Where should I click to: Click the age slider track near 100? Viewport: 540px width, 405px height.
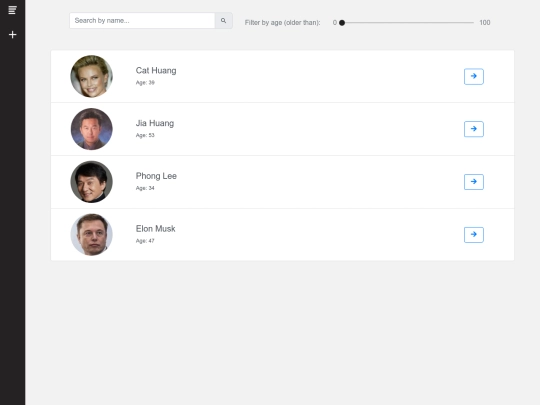[x=470, y=23]
